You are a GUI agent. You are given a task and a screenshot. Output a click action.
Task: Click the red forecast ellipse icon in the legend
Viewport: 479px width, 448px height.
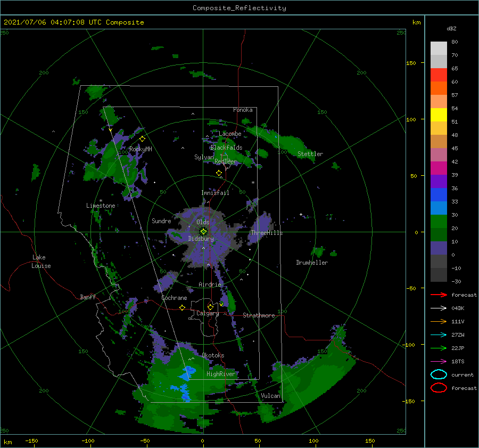[439, 388]
